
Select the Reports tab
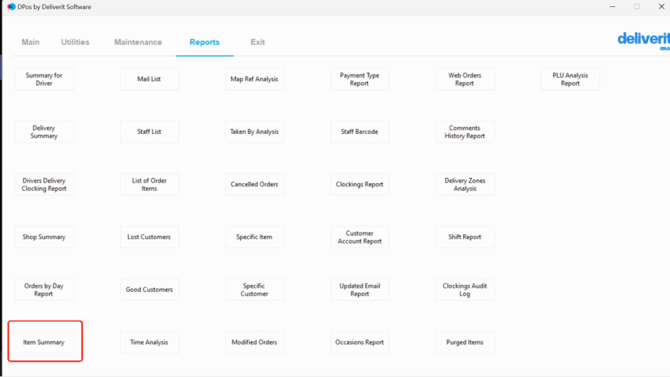click(x=204, y=42)
